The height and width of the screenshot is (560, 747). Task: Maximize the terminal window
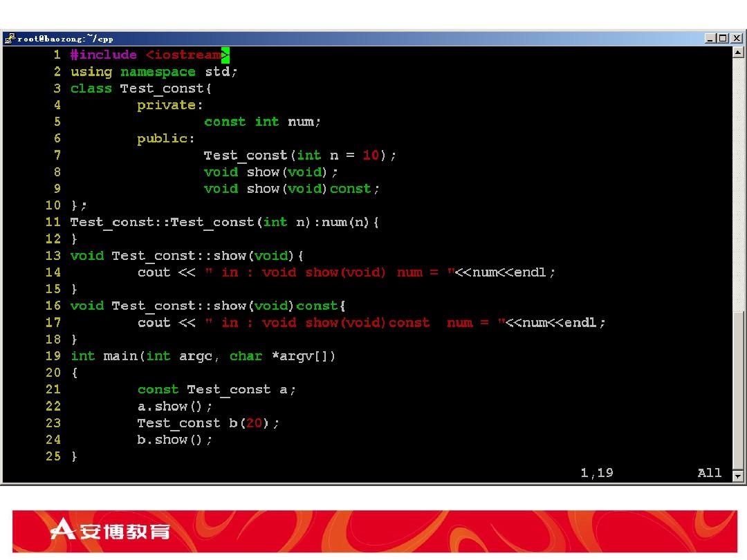pos(723,39)
